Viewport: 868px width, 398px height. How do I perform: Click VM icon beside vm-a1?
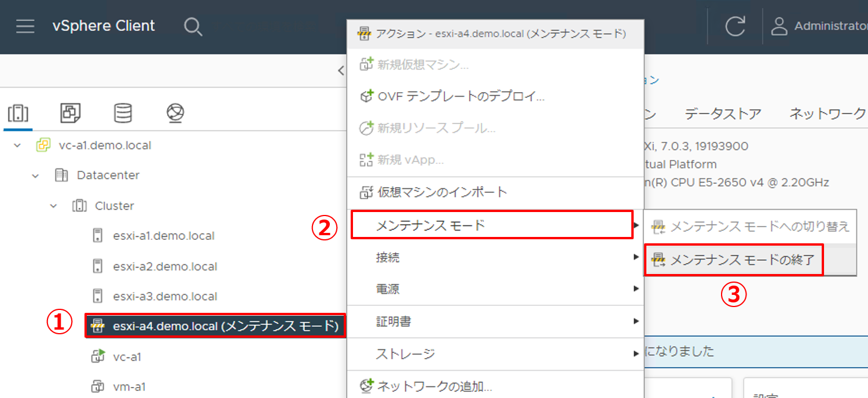tap(97, 386)
